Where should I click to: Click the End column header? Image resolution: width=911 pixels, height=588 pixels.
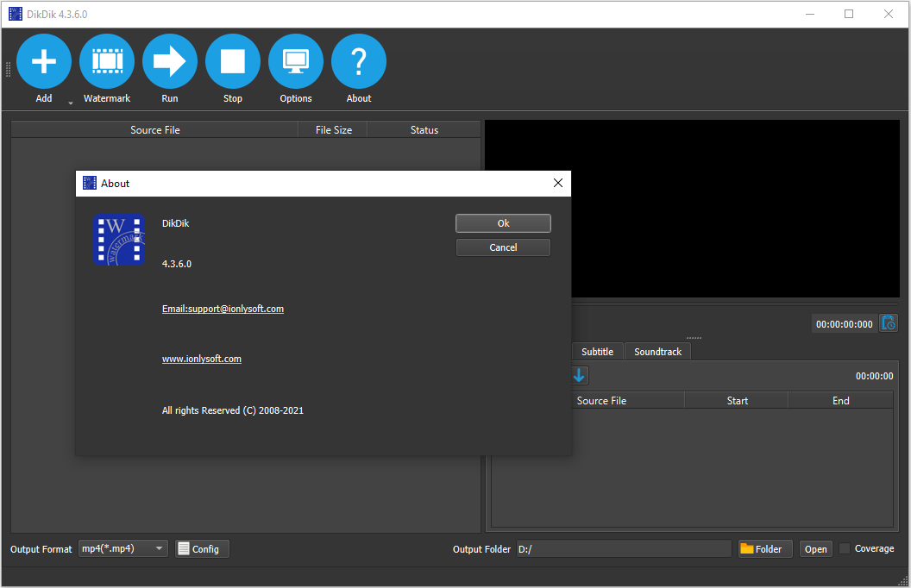[x=841, y=401]
